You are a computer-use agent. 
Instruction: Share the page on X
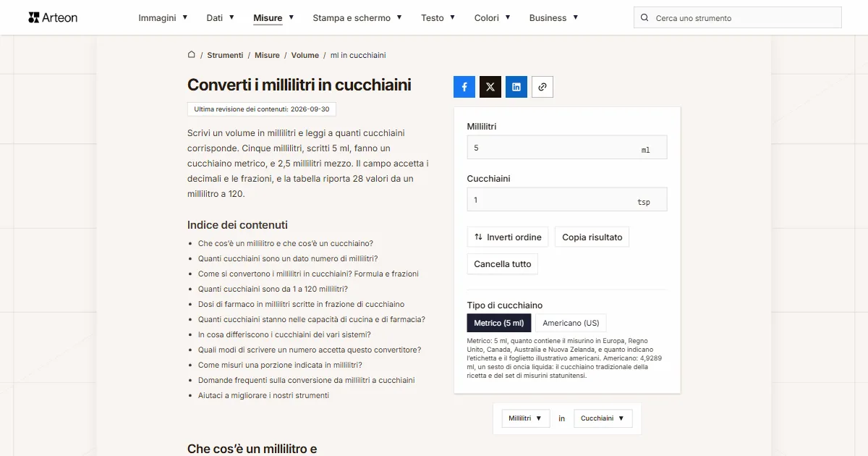[x=490, y=87]
